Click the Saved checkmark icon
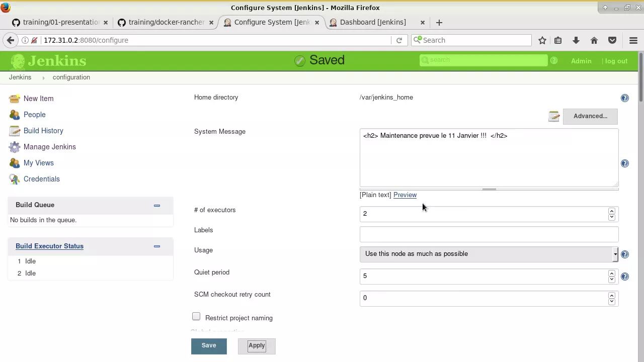The height and width of the screenshot is (362, 644). 300,61
